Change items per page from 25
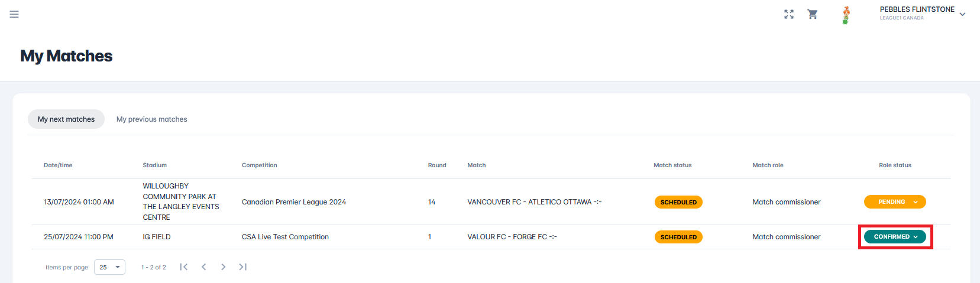Viewport: 980px width, 283px height. coord(109,267)
